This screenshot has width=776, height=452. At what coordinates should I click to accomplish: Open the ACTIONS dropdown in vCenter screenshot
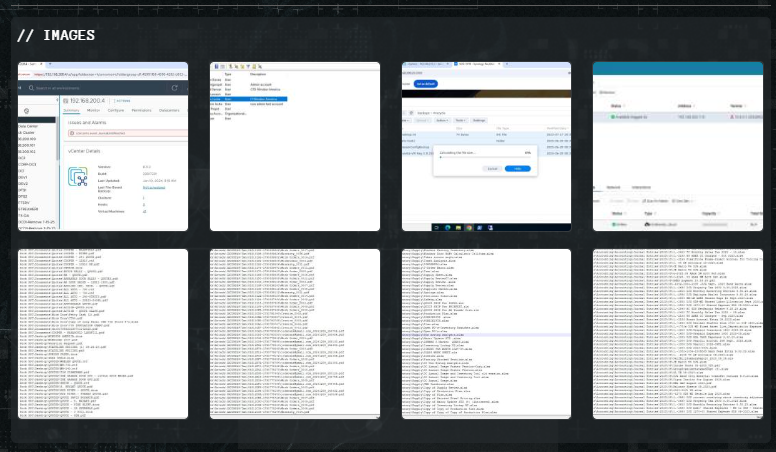[122, 101]
